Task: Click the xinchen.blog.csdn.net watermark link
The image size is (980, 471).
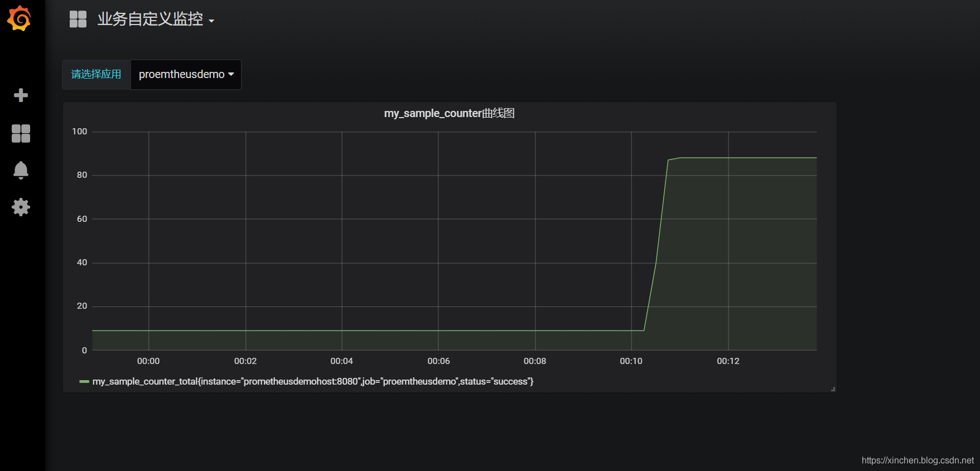Action: coord(918,460)
